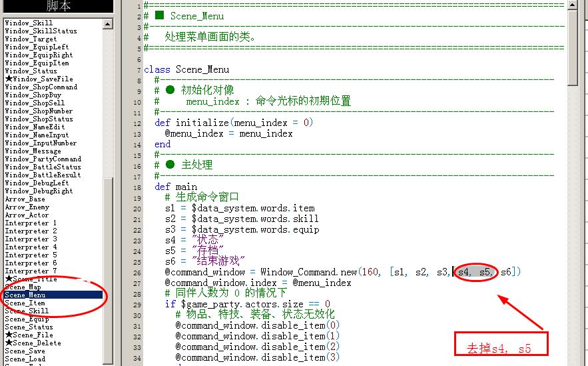Viewport: 588px width, 366px height.
Task: Select Arrow_Actor script entry
Action: (27, 215)
